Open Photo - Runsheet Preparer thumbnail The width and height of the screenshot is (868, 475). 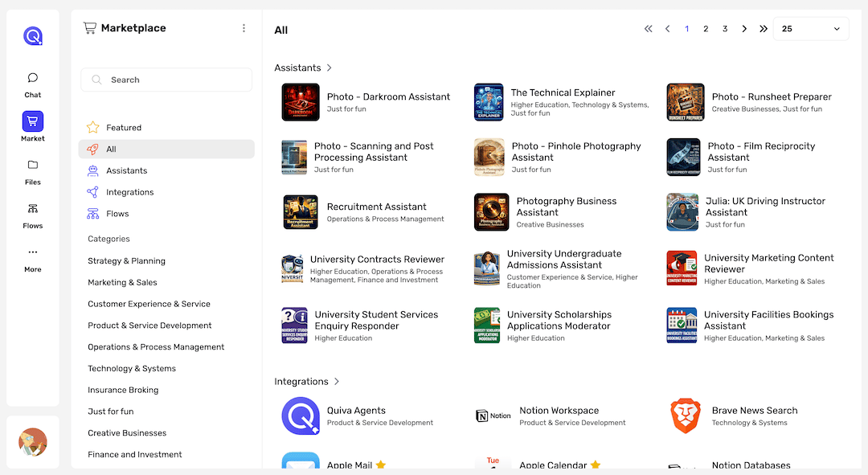tap(686, 102)
